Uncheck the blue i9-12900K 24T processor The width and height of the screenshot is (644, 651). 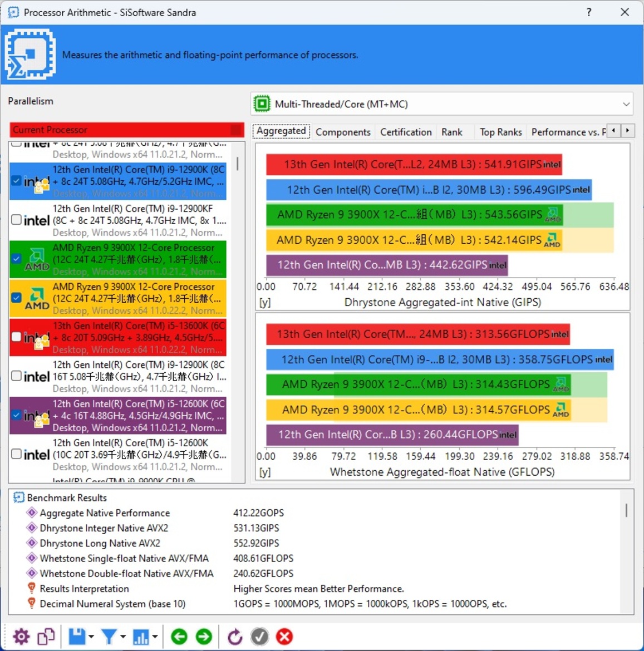(x=16, y=181)
